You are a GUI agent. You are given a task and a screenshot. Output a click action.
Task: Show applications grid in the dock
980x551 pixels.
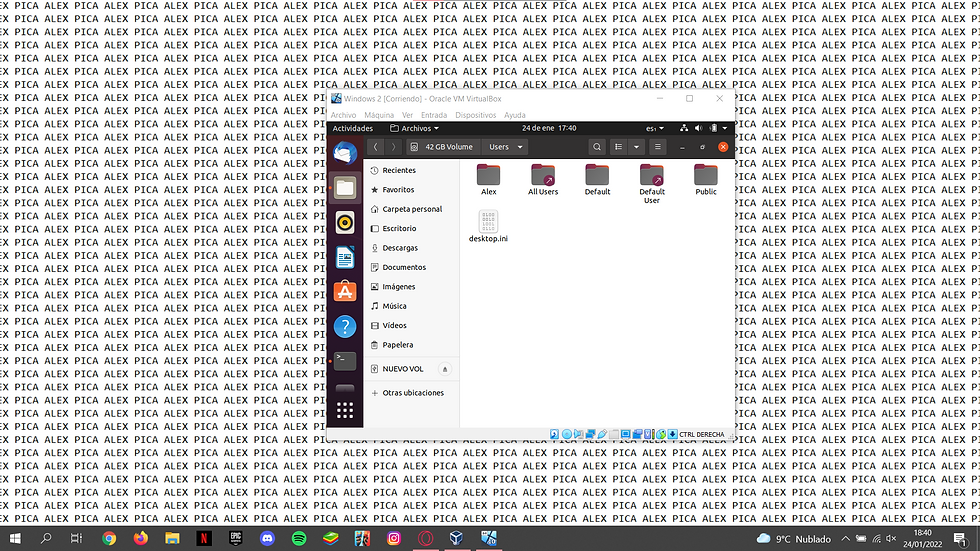tap(345, 410)
